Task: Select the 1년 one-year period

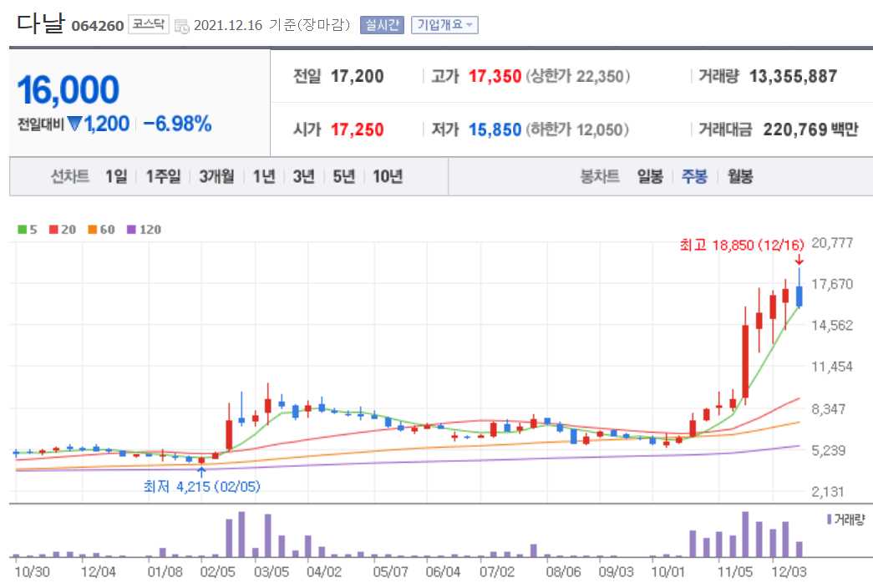Action: tap(264, 176)
